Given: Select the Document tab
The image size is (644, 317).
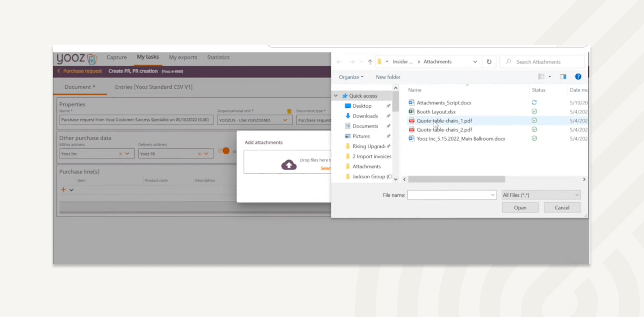Looking at the screenshot, I should coord(80,87).
